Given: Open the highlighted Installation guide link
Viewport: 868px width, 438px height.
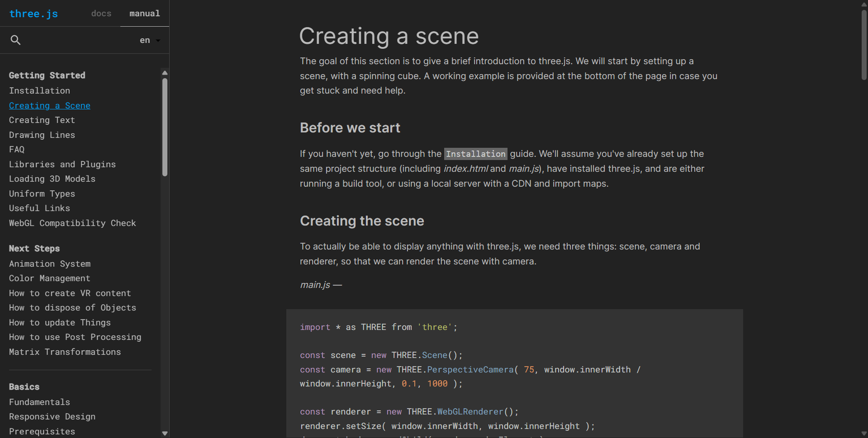Looking at the screenshot, I should pyautogui.click(x=475, y=154).
